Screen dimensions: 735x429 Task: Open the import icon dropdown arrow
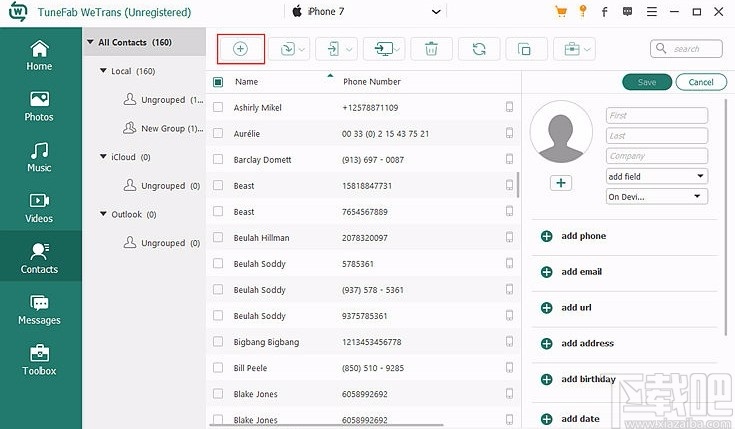point(302,49)
